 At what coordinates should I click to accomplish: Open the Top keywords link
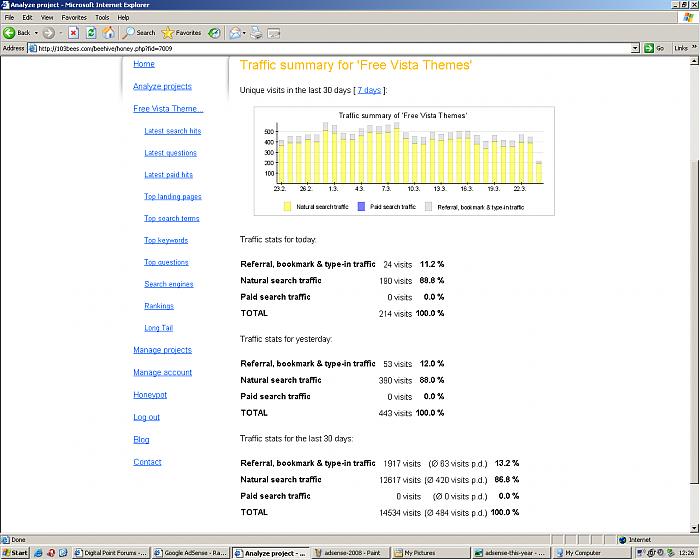pyautogui.click(x=165, y=240)
